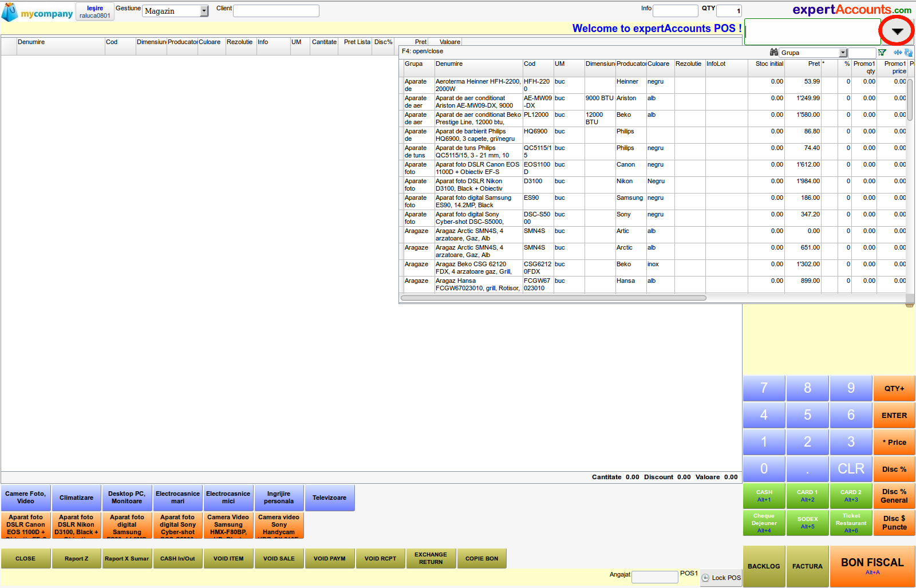Add Camera Video Samsung HMX-F80BP
This screenshot has width=916, height=588.
pos(228,525)
